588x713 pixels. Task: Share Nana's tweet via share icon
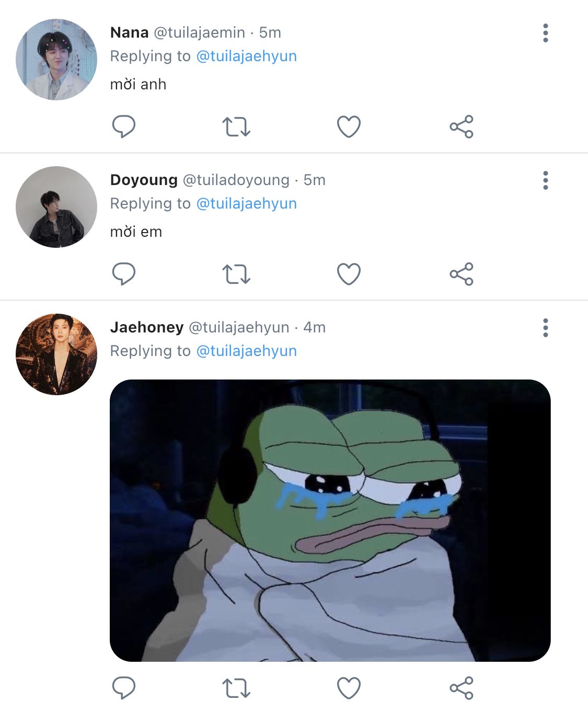pos(462,126)
